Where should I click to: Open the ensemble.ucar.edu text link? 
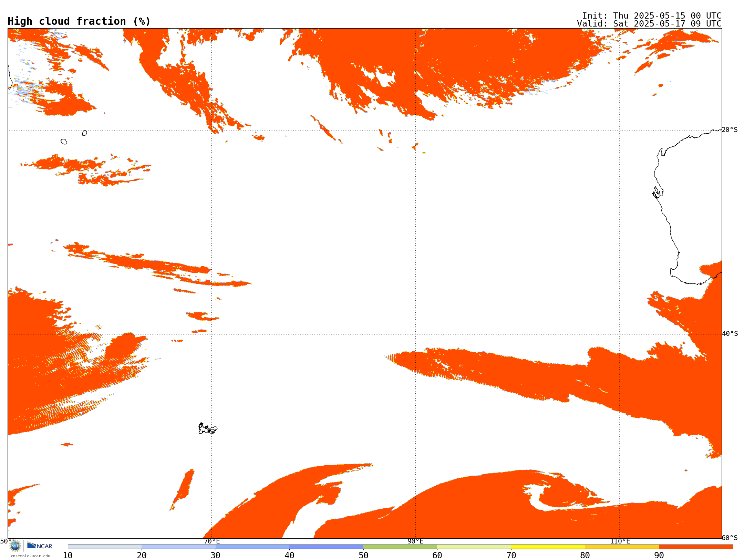[31, 556]
